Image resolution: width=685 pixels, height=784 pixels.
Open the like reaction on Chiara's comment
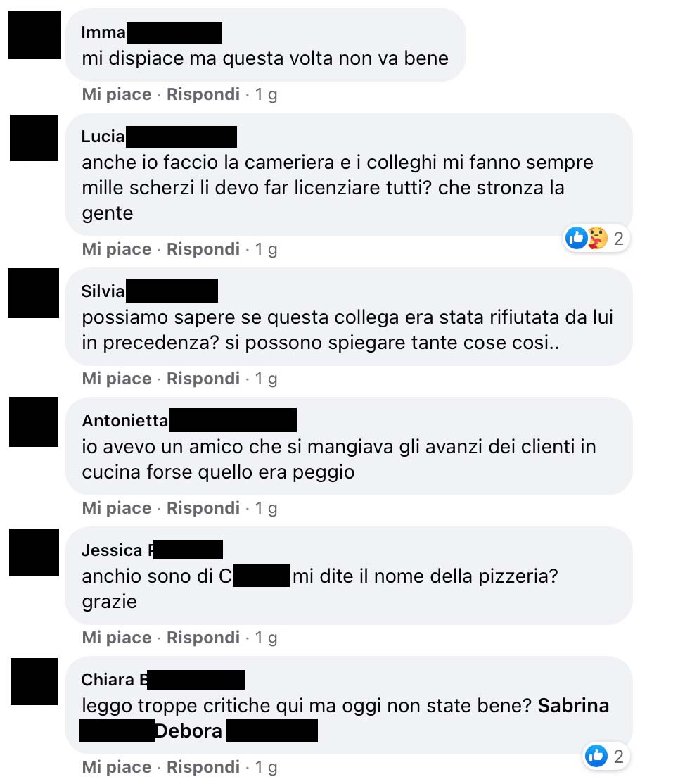(596, 756)
